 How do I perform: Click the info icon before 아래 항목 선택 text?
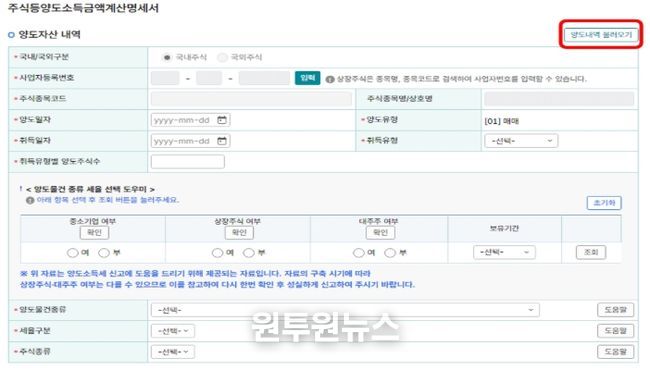(x=30, y=201)
